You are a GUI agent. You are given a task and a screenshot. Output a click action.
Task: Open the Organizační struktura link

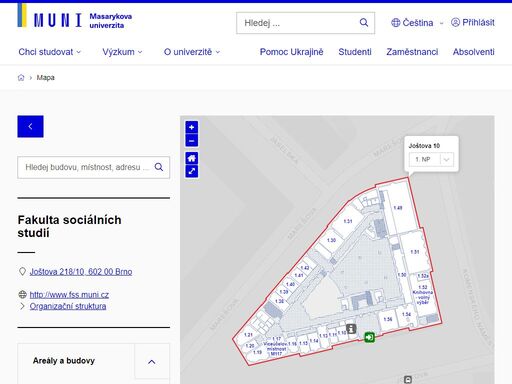coord(68,306)
